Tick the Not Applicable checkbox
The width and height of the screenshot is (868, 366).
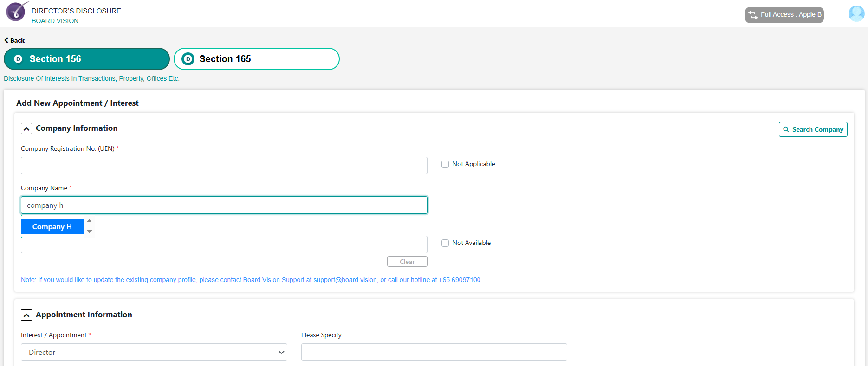coord(445,164)
